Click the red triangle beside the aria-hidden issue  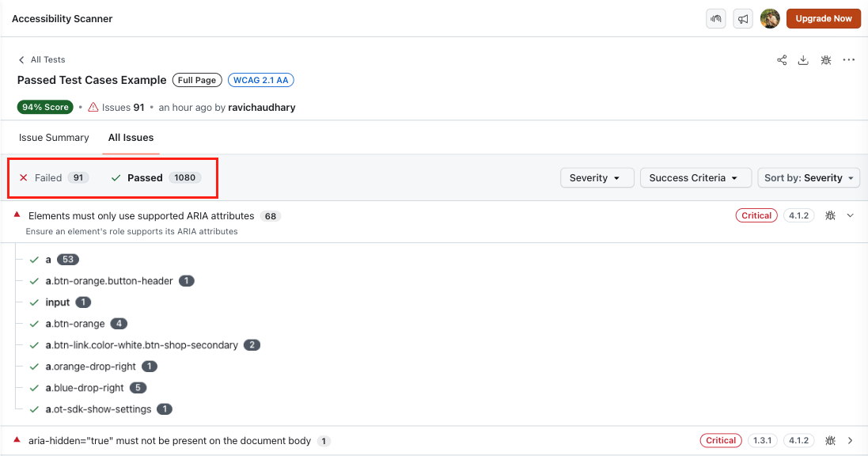[17, 439]
